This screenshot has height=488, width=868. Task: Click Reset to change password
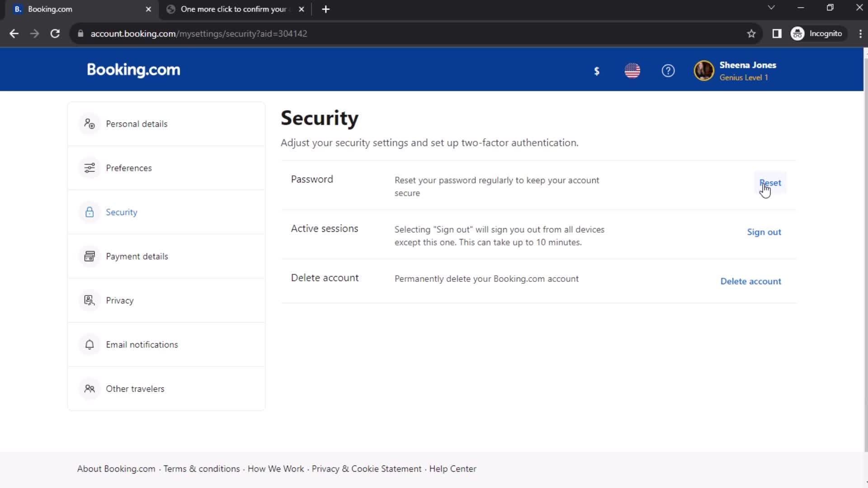770,183
